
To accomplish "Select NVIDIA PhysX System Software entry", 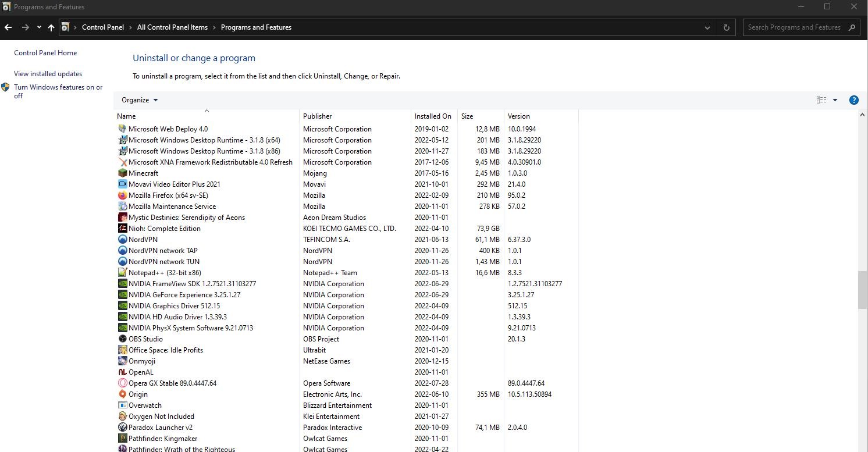I will tap(347, 328).
